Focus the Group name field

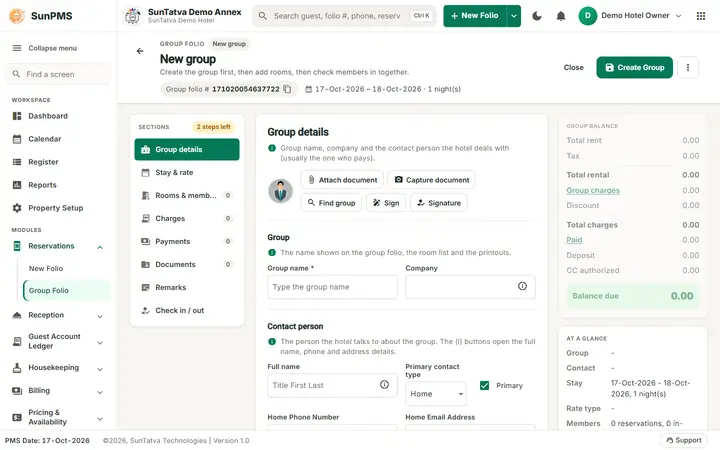tap(332, 287)
